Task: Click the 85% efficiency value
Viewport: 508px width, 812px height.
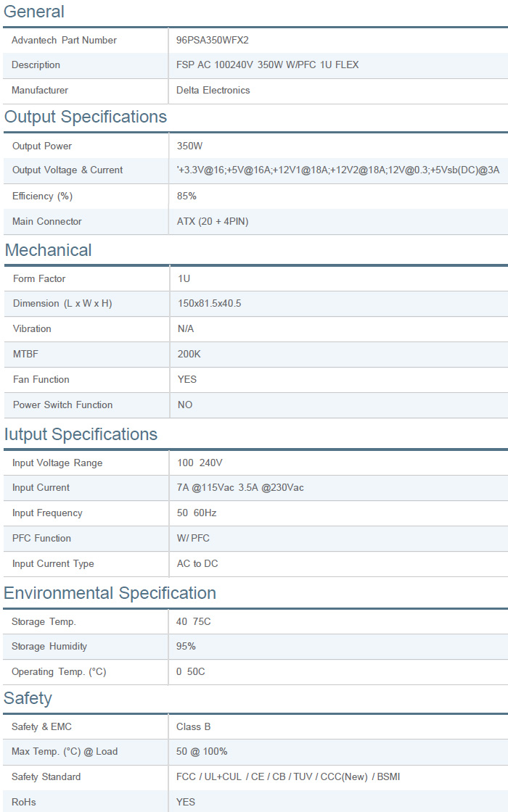Action: click(x=187, y=196)
